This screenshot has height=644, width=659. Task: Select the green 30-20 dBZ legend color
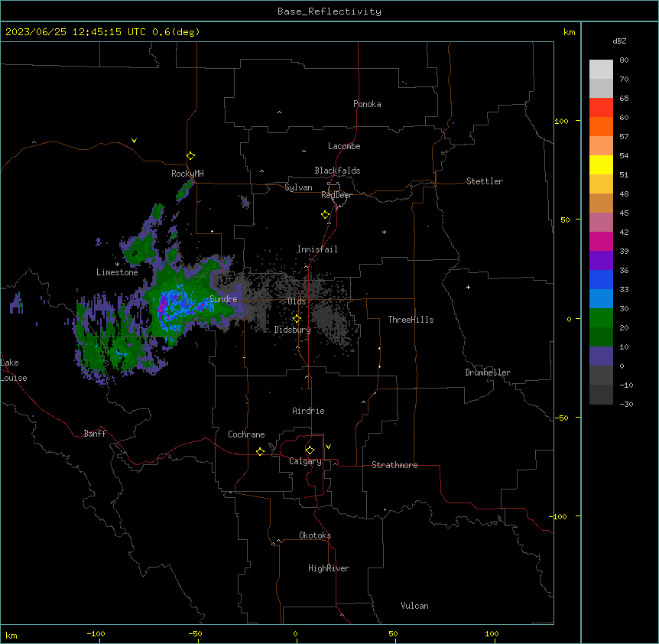pos(601,318)
